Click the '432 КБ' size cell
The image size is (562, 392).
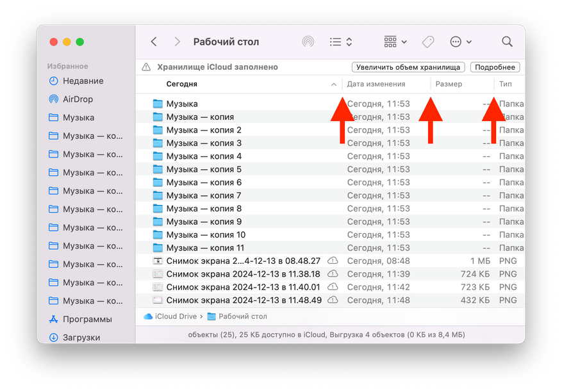click(x=475, y=300)
